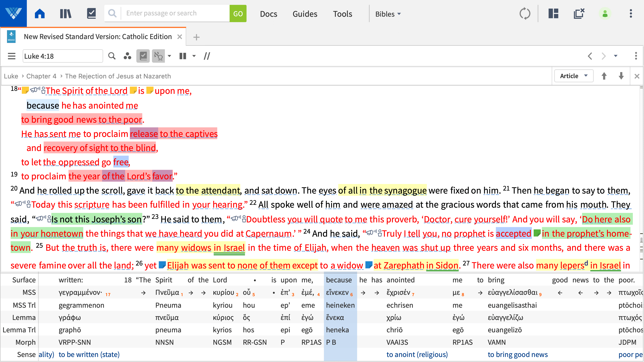Open the green user account avatar

pyautogui.click(x=605, y=13)
